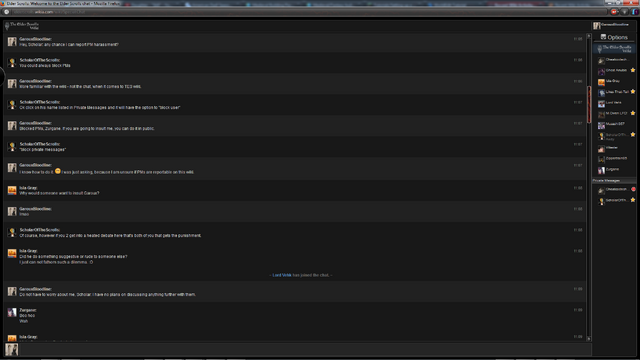The image size is (640, 360).
Task: Open the private message with ScholarOfTh...
Action: tap(614, 200)
